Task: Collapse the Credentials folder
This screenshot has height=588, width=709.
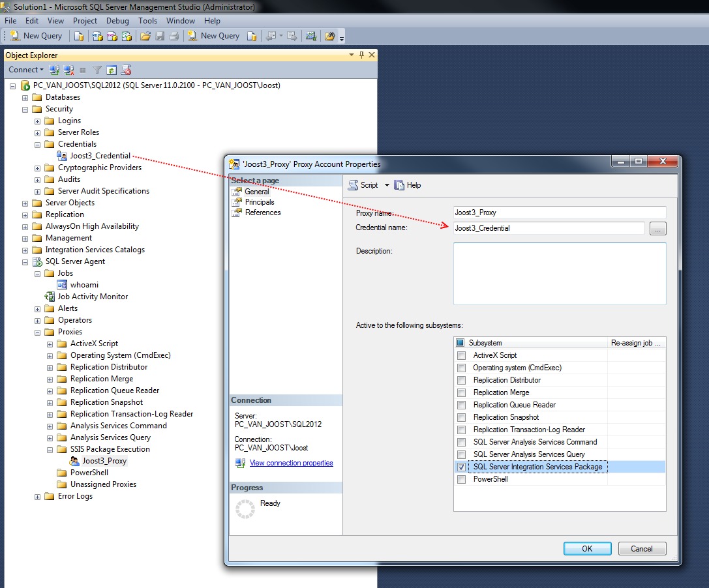Action: tap(38, 145)
